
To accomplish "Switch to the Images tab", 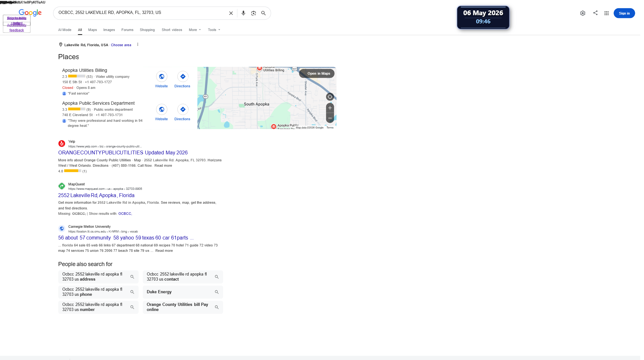I will [x=109, y=30].
